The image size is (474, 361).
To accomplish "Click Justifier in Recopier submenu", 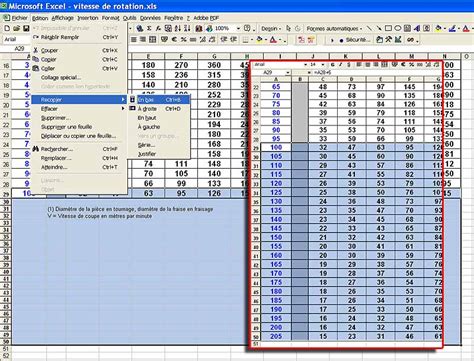I will click(159, 154).
